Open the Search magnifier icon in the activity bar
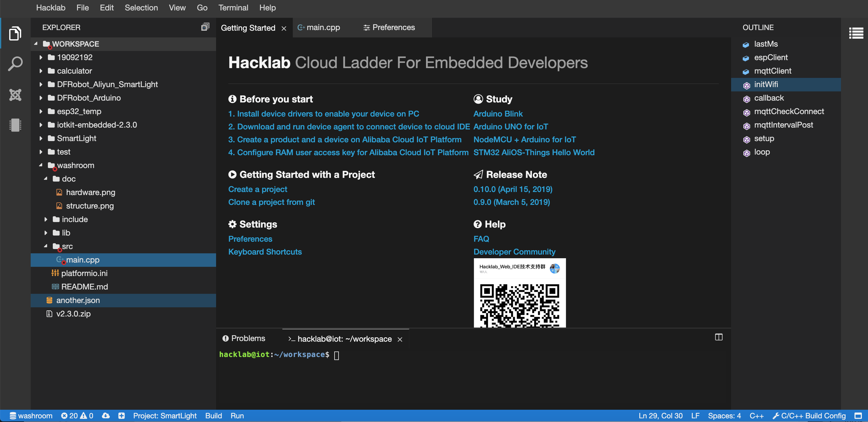868x422 pixels. [x=15, y=64]
